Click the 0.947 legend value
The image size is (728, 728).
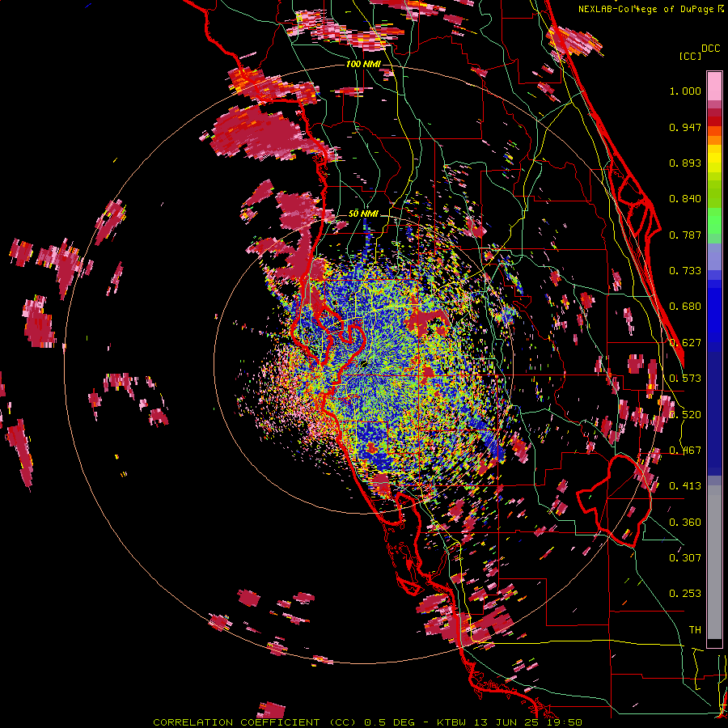(x=685, y=127)
